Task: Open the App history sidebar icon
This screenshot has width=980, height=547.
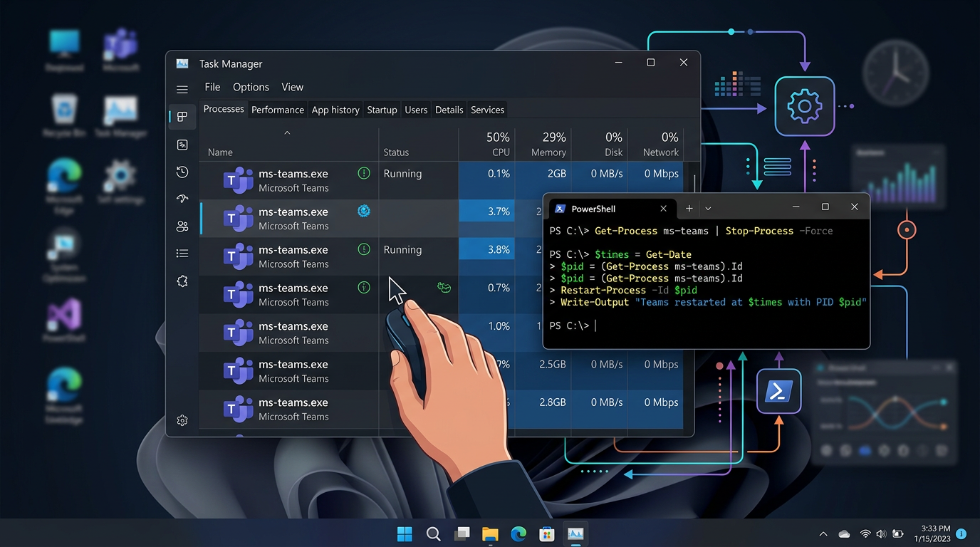Action: 182,172
